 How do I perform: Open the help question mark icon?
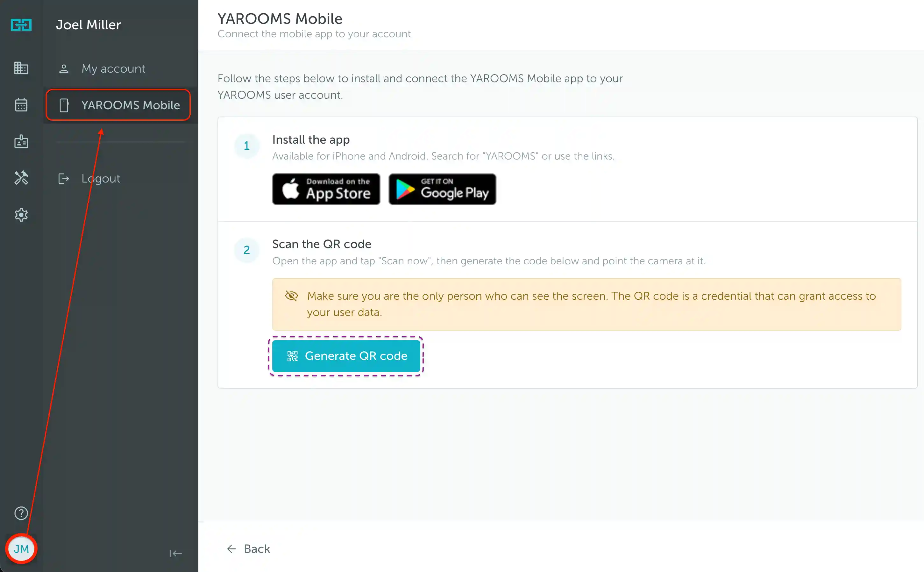(x=21, y=513)
